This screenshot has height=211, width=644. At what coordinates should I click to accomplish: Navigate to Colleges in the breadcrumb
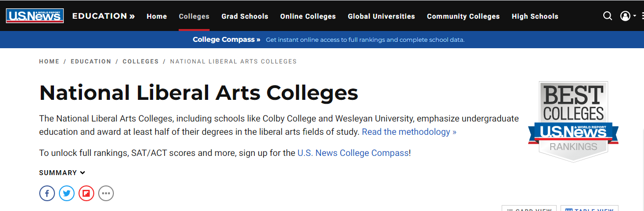[x=140, y=61]
